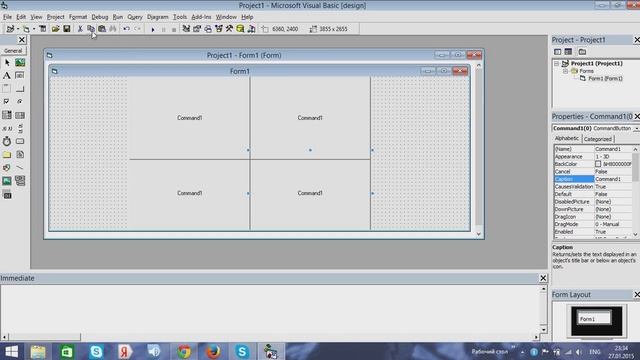Select the DragMode property row

click(x=594, y=224)
